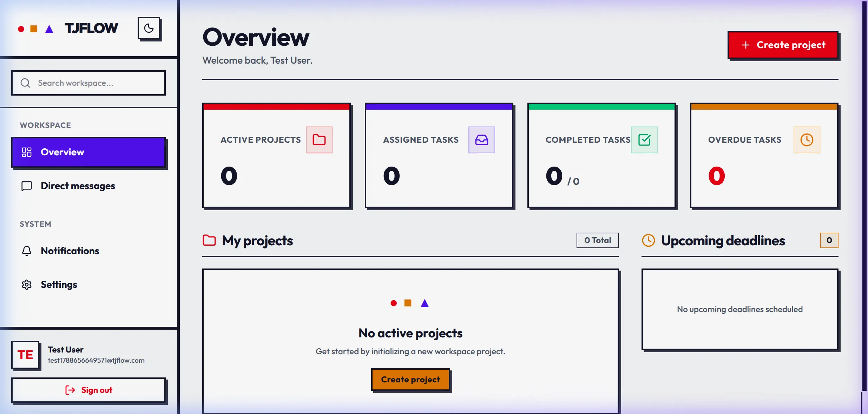Open Settings page
Image resolution: width=868 pixels, height=414 pixels.
coord(88,284)
